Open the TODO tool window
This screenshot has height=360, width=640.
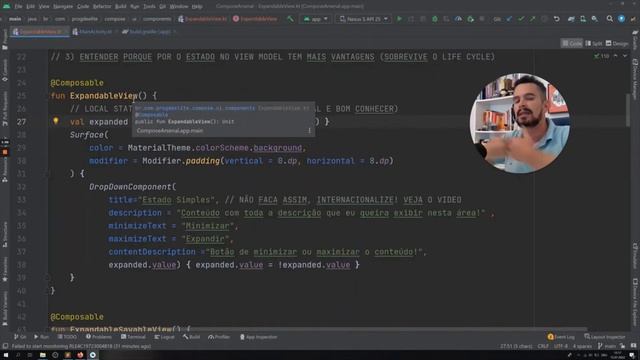67,337
